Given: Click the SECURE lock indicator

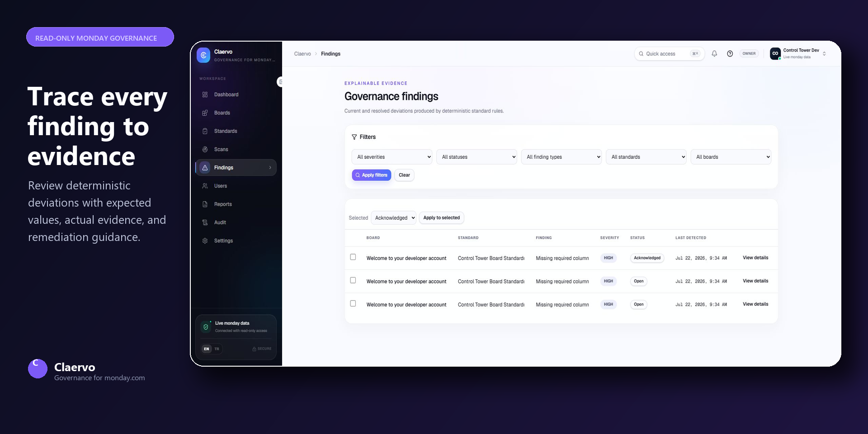Looking at the screenshot, I should pos(262,349).
